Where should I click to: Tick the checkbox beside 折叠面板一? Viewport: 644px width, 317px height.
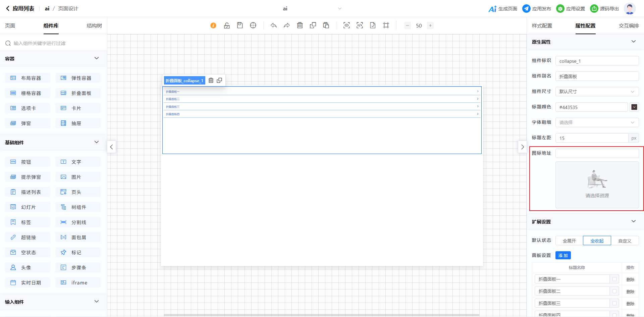click(614, 279)
